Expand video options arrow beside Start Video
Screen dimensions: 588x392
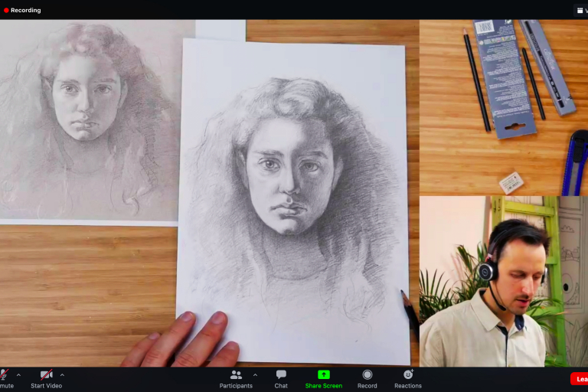click(x=62, y=374)
